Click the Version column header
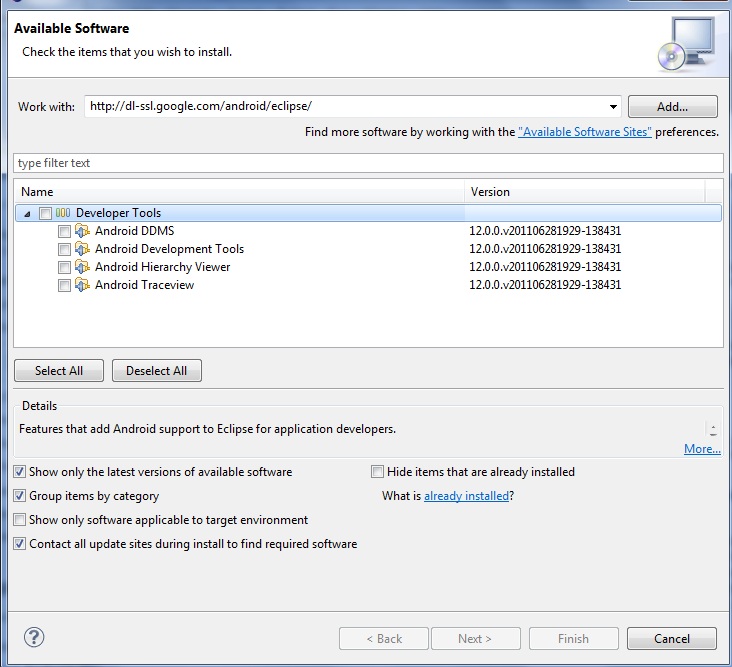The width and height of the screenshot is (732, 667). coord(584,192)
